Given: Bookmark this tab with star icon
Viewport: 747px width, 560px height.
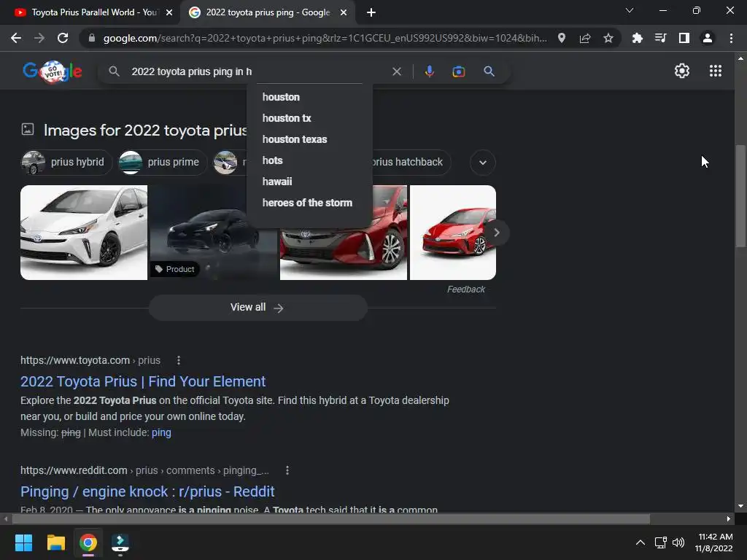Looking at the screenshot, I should [x=608, y=38].
